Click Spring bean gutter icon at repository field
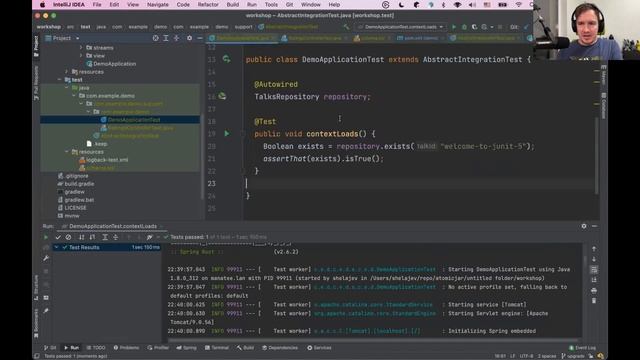 (222, 96)
